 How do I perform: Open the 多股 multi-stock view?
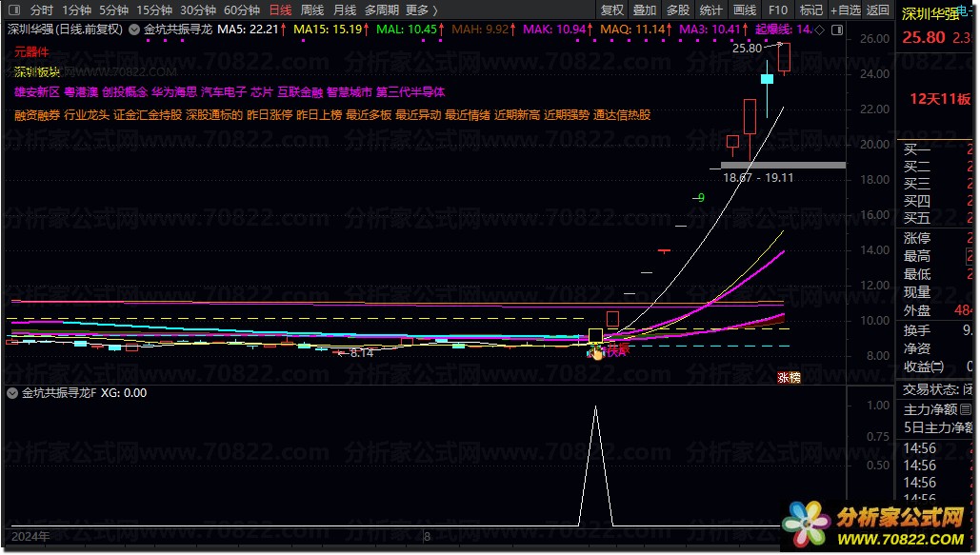(x=677, y=10)
